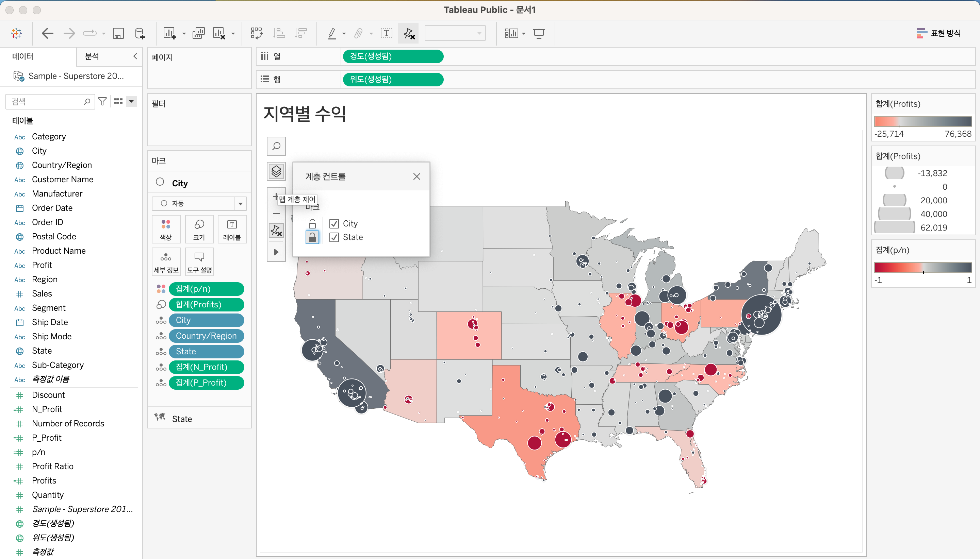Image resolution: width=980 pixels, height=559 pixels.
Task: Click the group members paperclip icon
Action: [x=358, y=33]
